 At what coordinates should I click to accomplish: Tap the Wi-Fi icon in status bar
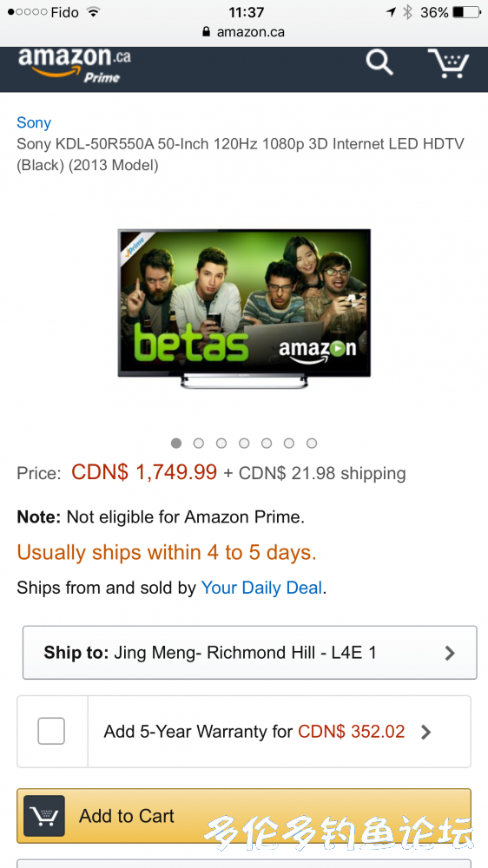[x=94, y=11]
